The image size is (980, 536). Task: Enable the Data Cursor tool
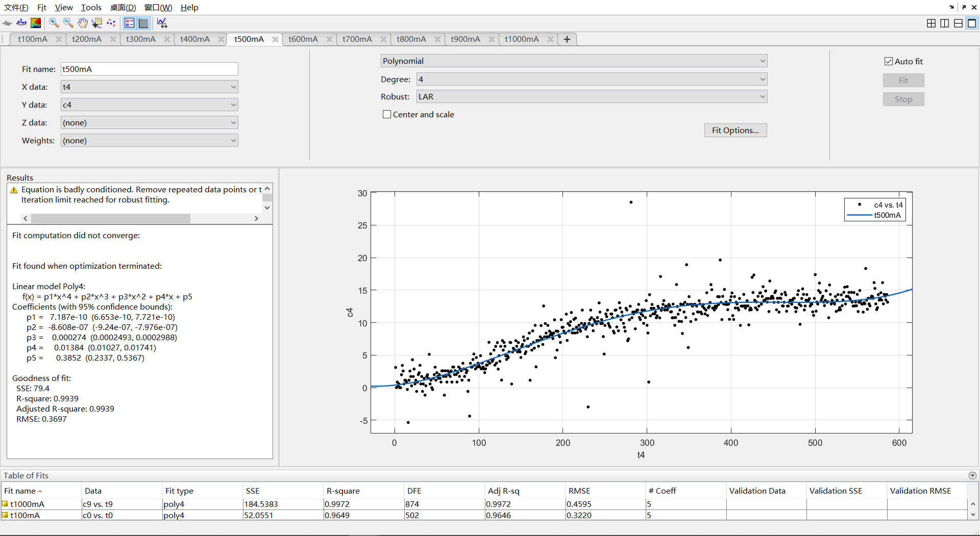96,23
